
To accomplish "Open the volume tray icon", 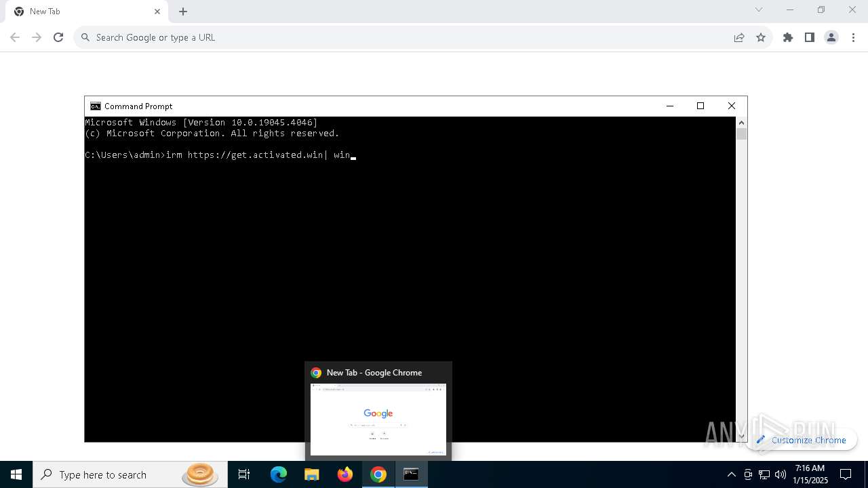I will point(781,474).
